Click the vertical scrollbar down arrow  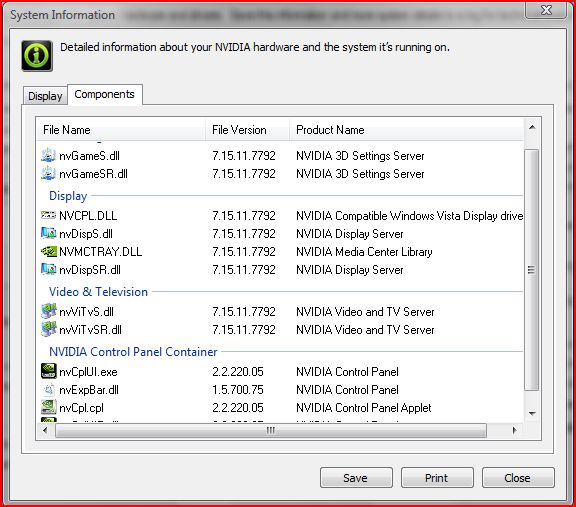532,414
